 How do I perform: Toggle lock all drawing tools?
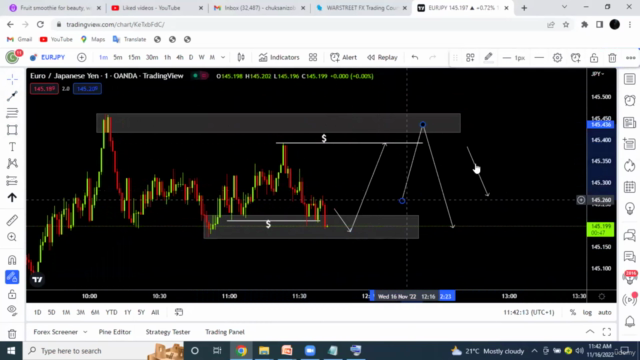12,294
